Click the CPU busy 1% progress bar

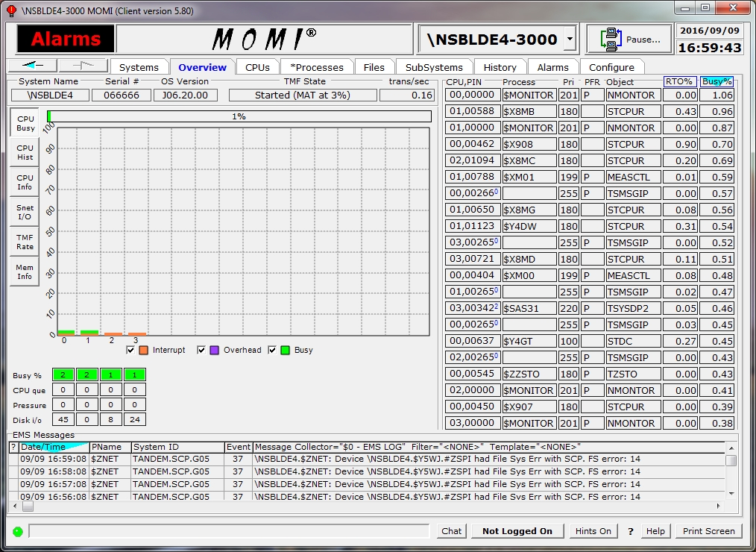tap(239, 116)
